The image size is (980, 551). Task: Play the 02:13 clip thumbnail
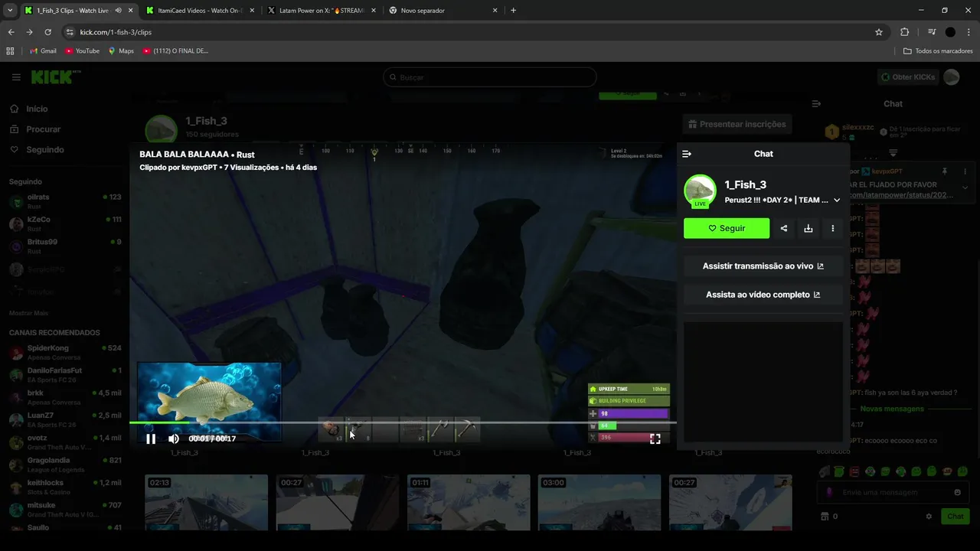pyautogui.click(x=207, y=503)
